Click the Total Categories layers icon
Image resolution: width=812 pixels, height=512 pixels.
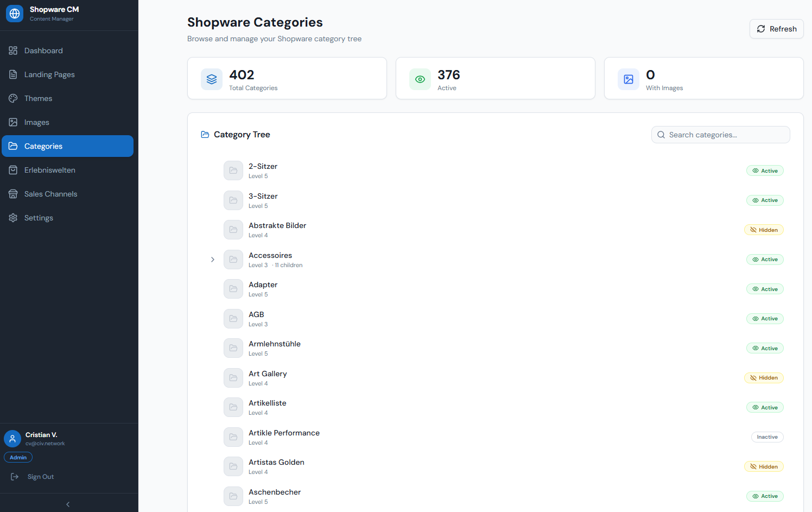point(212,79)
